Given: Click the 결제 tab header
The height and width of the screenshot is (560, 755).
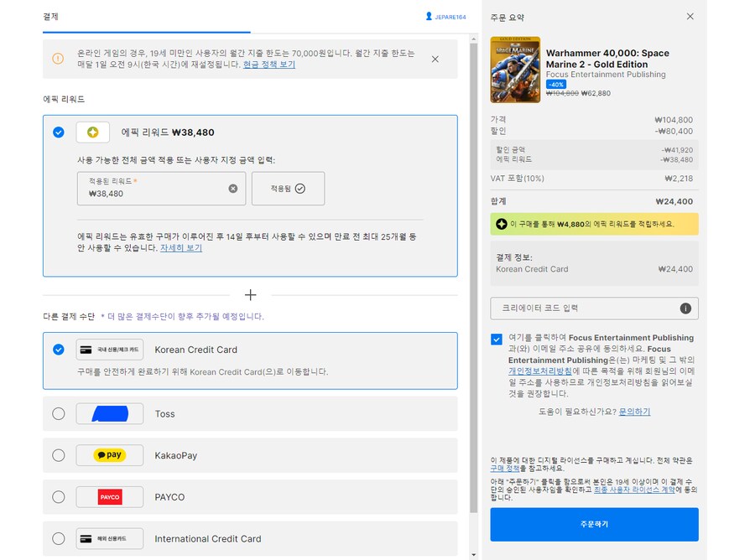Looking at the screenshot, I should click(50, 17).
